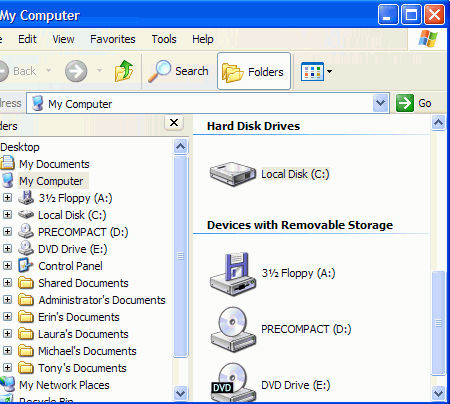Open the address bar dropdown
Viewport: 450px width, 404px height.
tap(380, 103)
